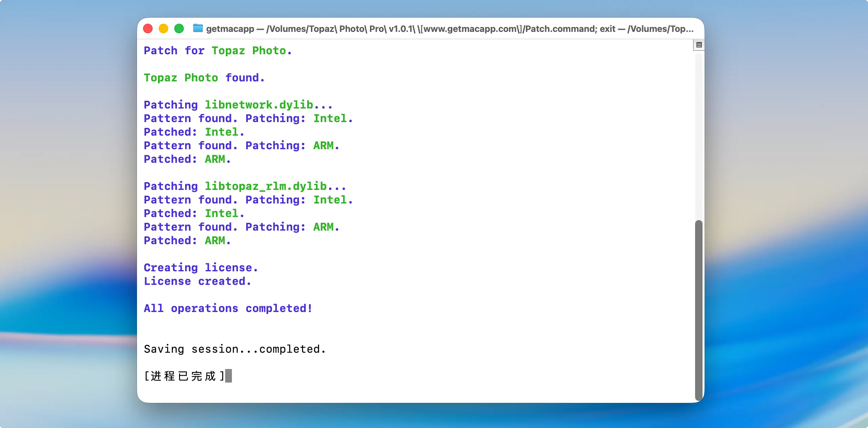Click the [进程已完成] process completed text

click(x=184, y=376)
